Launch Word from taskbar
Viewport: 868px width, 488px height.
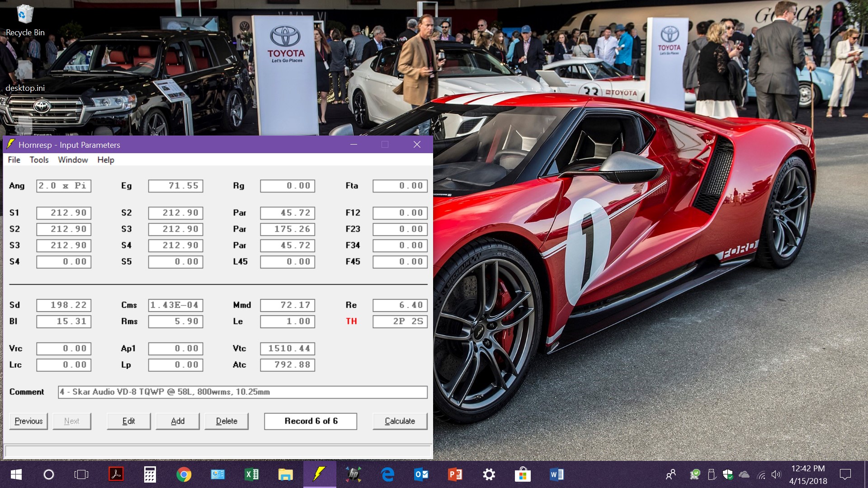click(557, 474)
